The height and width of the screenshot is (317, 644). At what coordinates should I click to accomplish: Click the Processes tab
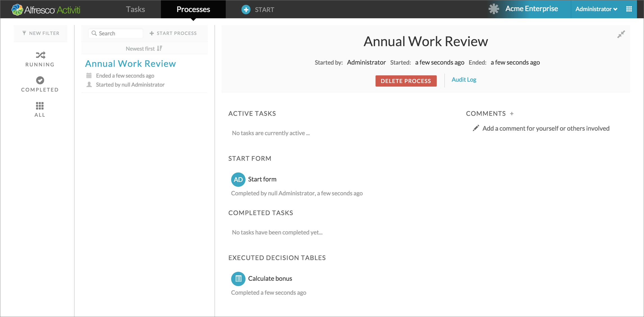click(193, 9)
